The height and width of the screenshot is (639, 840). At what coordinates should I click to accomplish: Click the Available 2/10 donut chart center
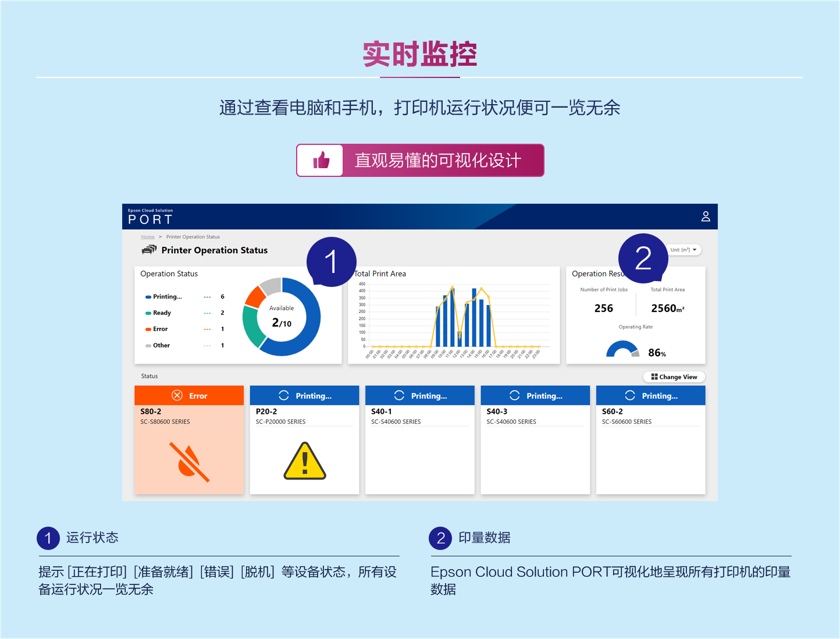(x=282, y=317)
